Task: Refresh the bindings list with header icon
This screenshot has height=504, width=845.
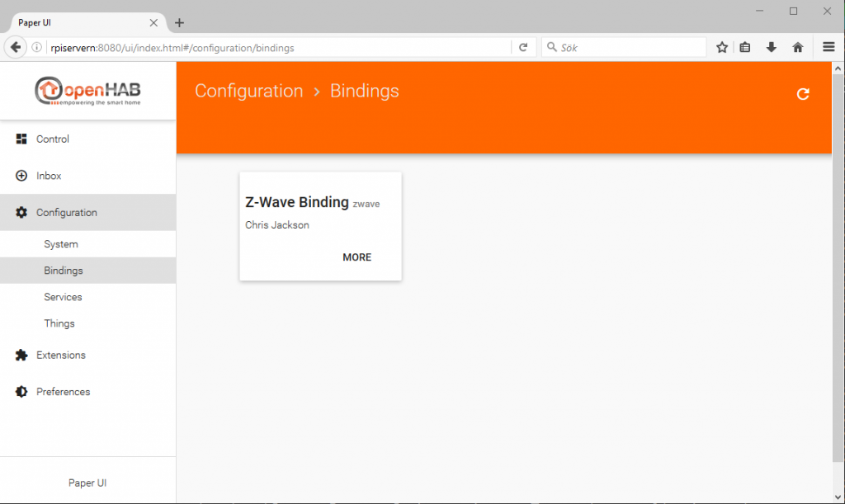Action: [x=803, y=94]
